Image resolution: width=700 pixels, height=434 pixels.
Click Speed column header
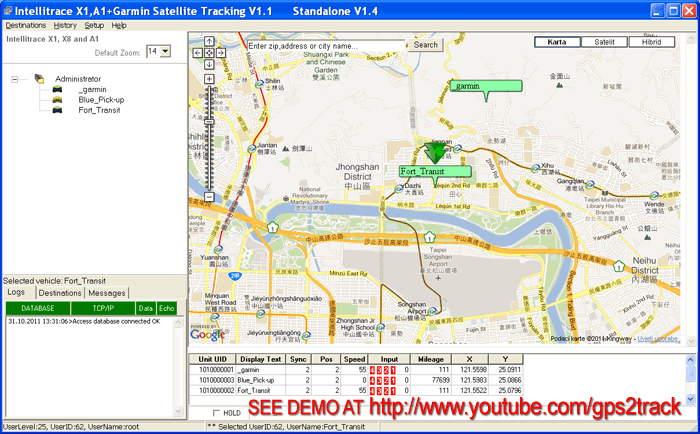point(354,359)
